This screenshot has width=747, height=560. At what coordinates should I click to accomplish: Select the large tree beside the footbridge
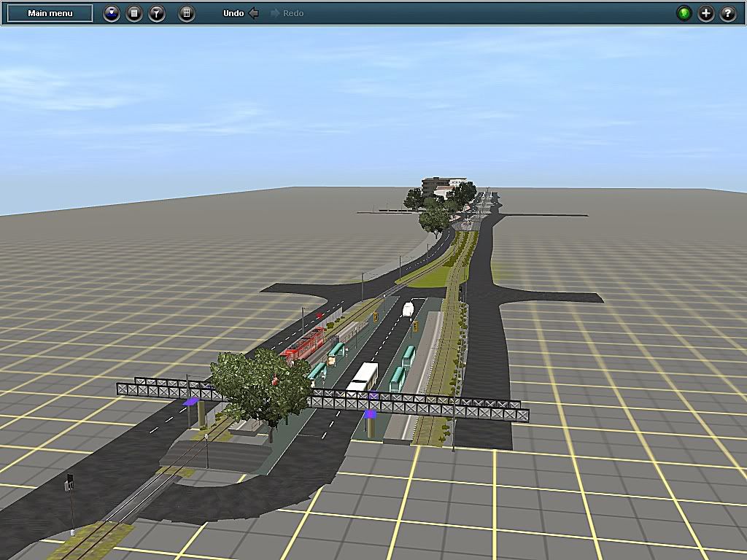tap(261, 388)
